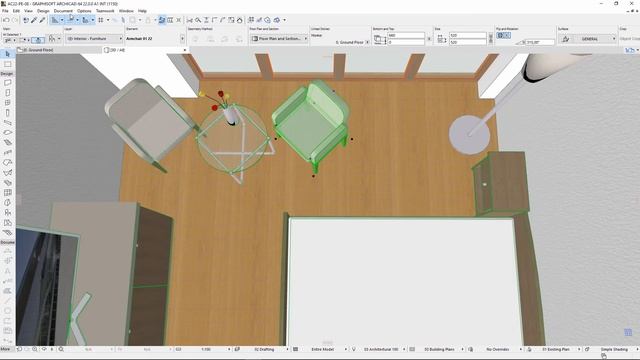
Task: Toggle the first Flip mirror button
Action: pos(500,36)
